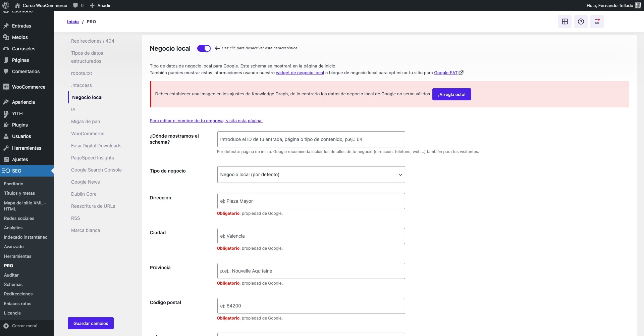This screenshot has width=644, height=336.
Task: Open the Tipo de negocio dropdown
Action: (x=311, y=174)
